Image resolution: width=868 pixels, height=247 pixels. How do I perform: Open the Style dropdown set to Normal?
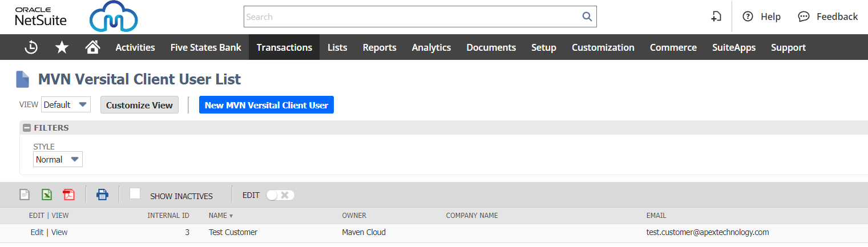[x=58, y=160]
